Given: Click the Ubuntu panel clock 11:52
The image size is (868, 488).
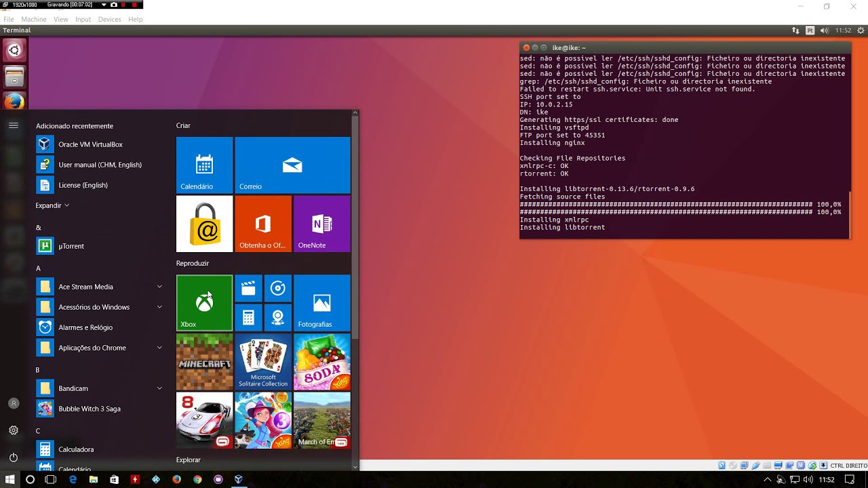Looking at the screenshot, I should click(x=843, y=30).
